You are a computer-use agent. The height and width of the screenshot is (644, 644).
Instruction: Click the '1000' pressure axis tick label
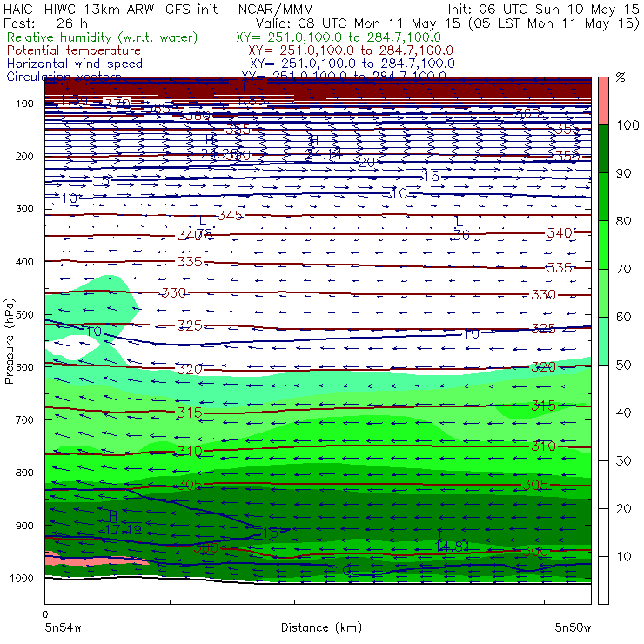[22, 579]
